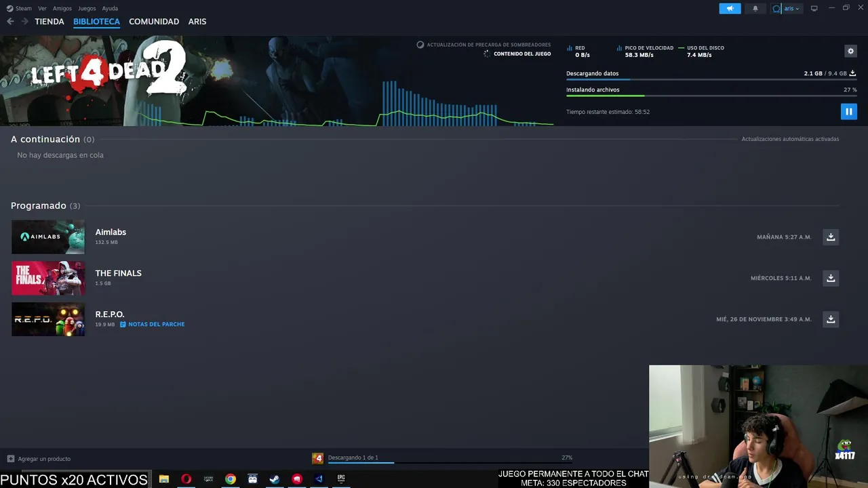The height and width of the screenshot is (488, 868).
Task: Go forward with the right arrow
Action: pyautogui.click(x=24, y=22)
